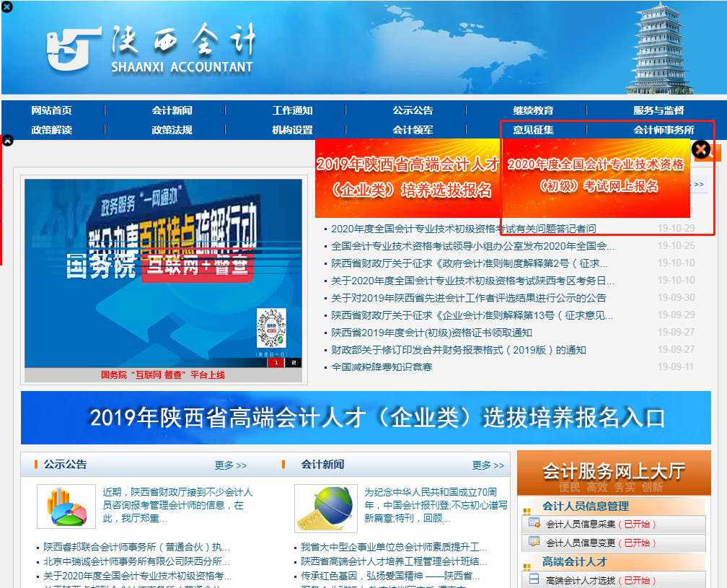Click the pie chart thumbnail in 公示公告
This screenshot has height=588, width=727.
pyautogui.click(x=66, y=506)
